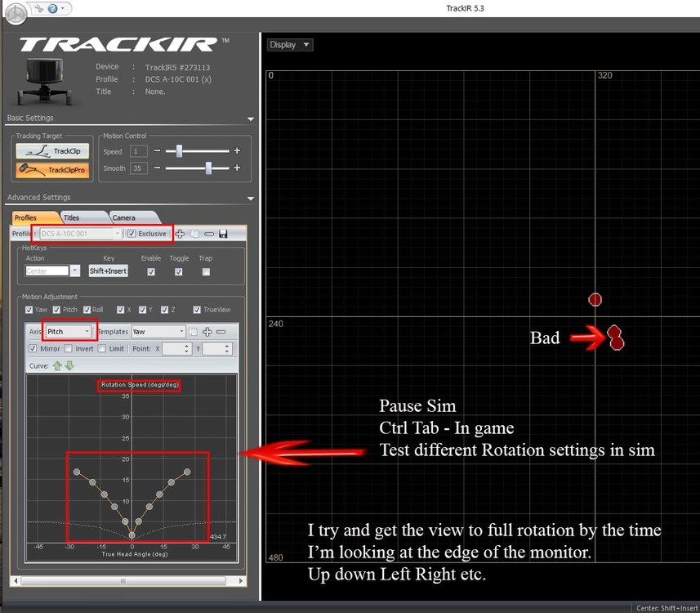Decrease Speed with the minus icon

click(157, 151)
